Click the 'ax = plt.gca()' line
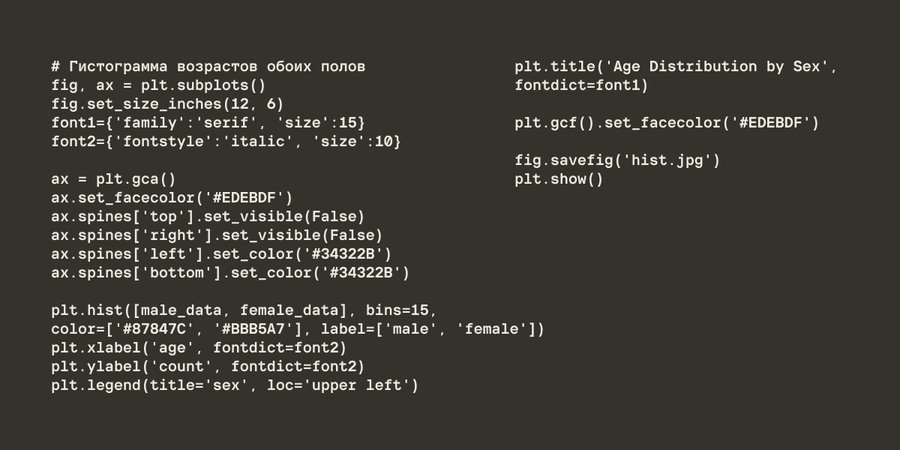This screenshot has height=450, width=900. 113,179
